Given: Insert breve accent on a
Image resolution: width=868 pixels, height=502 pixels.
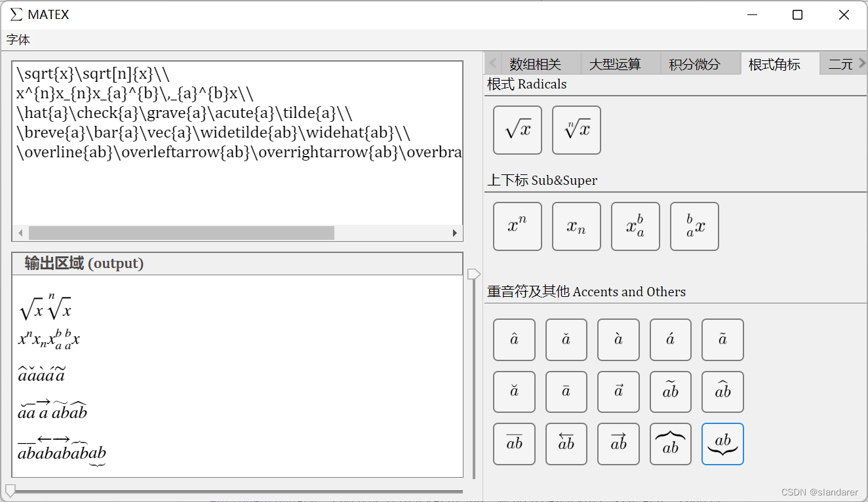Looking at the screenshot, I should tap(514, 392).
